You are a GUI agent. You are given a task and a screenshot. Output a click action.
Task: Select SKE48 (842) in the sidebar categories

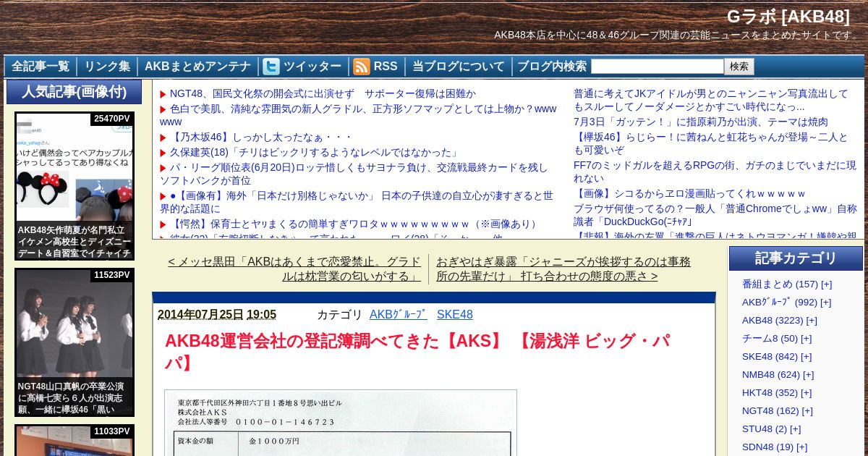pos(770,356)
